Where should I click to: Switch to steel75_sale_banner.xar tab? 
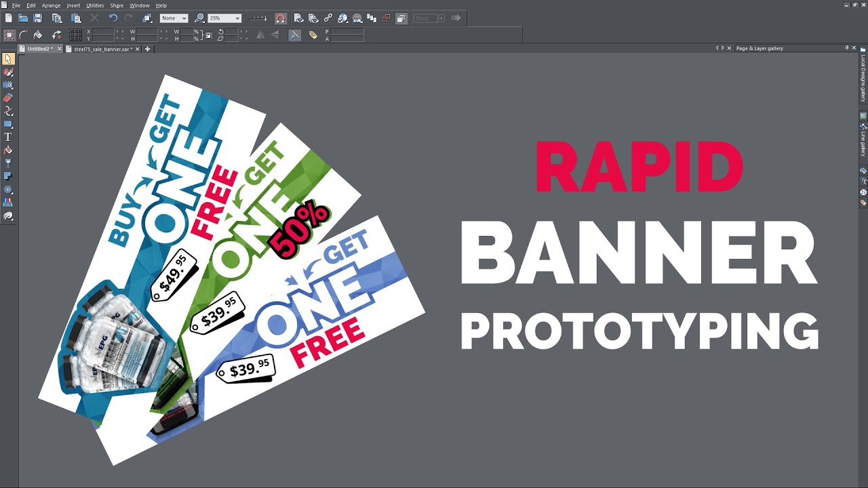click(102, 49)
